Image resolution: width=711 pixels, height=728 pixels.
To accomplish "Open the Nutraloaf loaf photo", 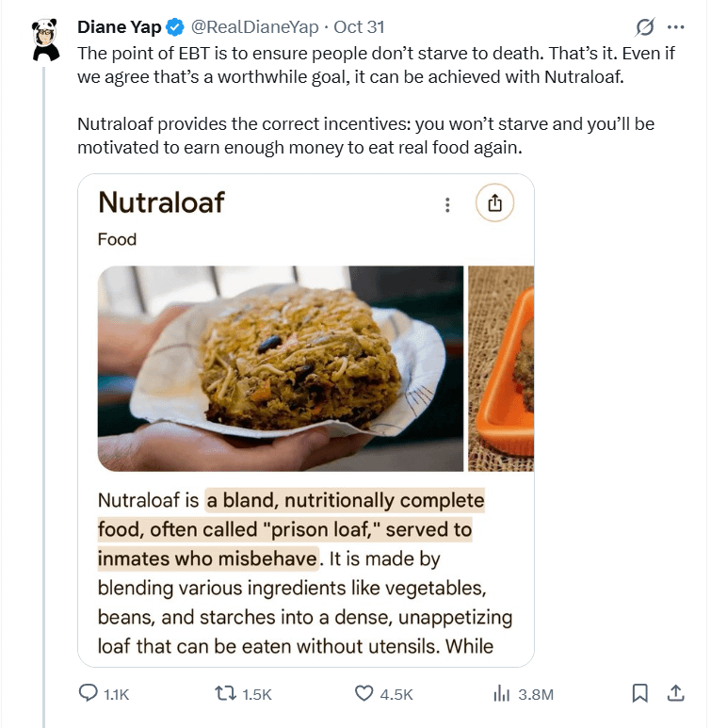I will pos(281,368).
